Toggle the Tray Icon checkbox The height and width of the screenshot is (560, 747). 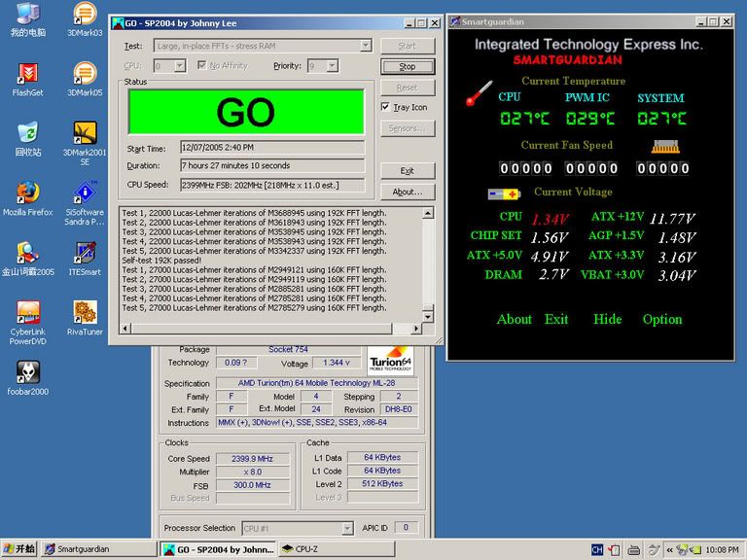tap(385, 107)
